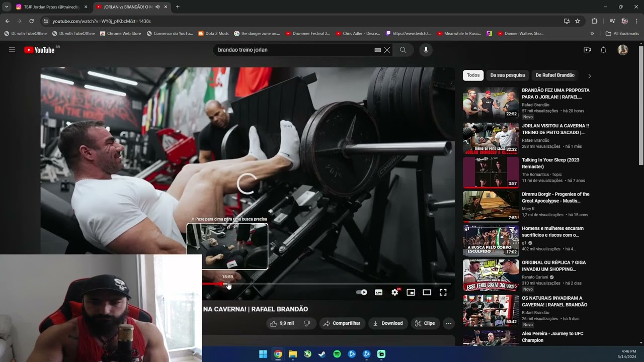Open JORLAN VISITOU A CAVERNA video title

(x=555, y=129)
